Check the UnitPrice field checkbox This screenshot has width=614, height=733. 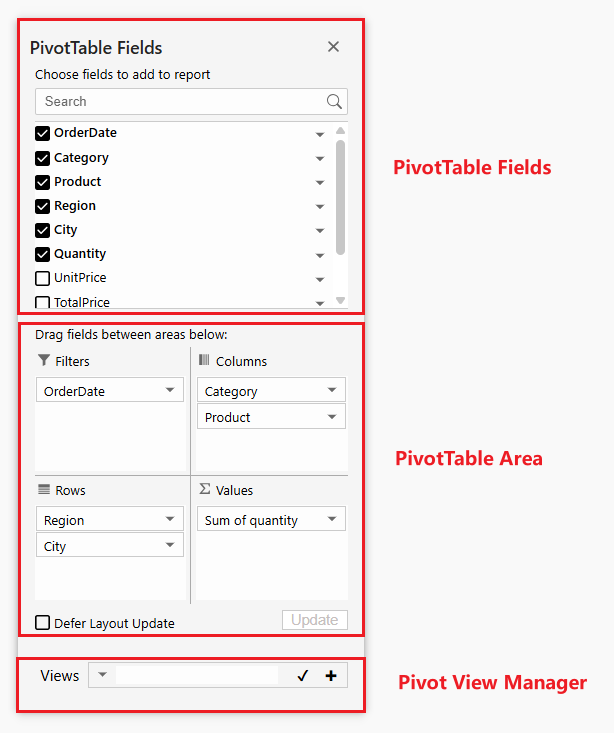pos(43,278)
